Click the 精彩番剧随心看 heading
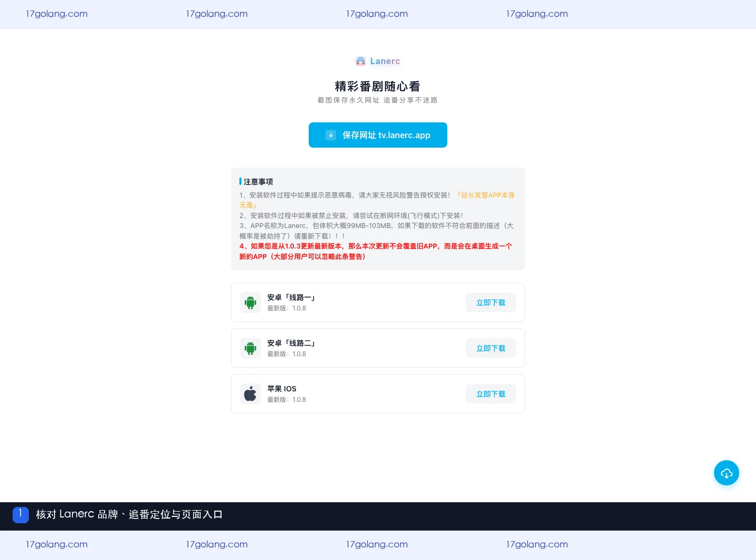Image resolution: width=756 pixels, height=560 pixels. (x=378, y=86)
